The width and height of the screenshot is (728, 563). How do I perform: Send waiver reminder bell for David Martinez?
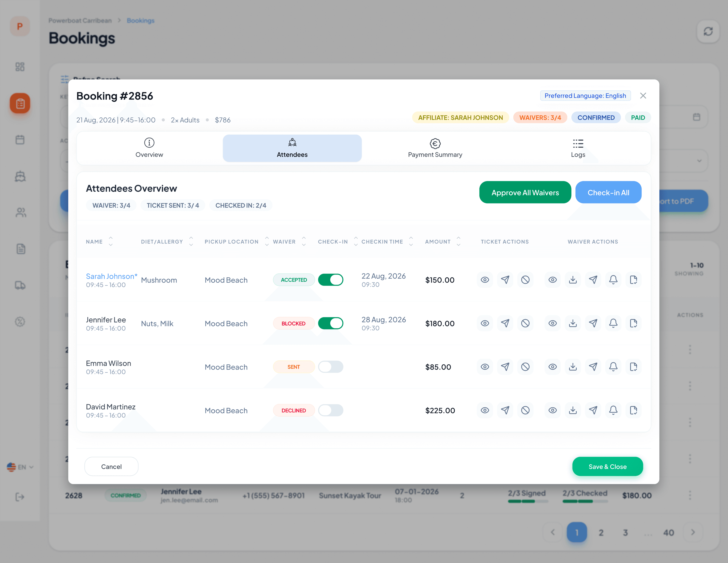point(613,410)
